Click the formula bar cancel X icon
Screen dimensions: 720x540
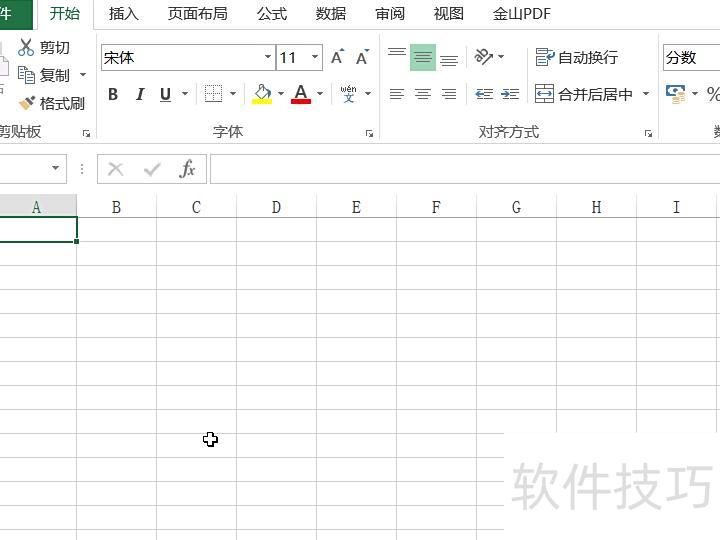tap(115, 169)
